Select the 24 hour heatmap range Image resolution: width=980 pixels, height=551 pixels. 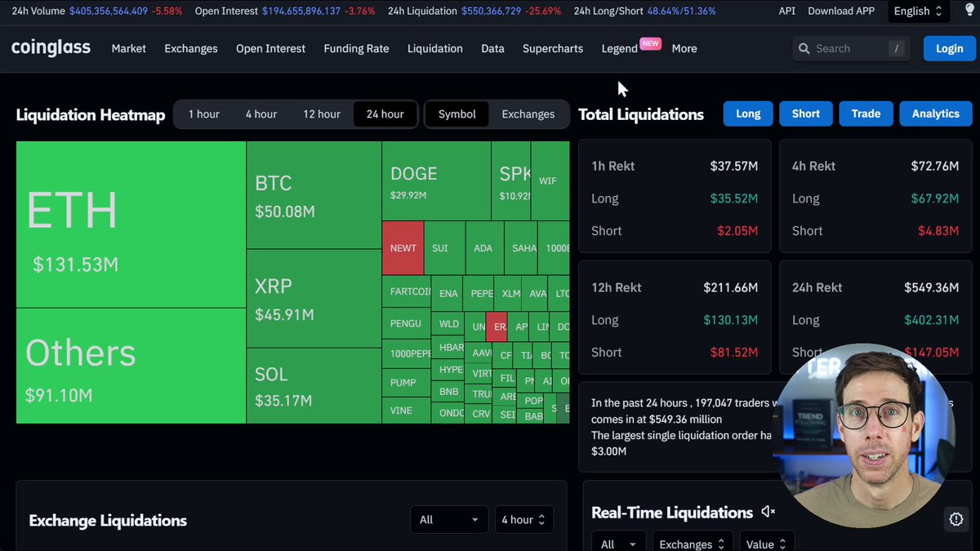[385, 114]
